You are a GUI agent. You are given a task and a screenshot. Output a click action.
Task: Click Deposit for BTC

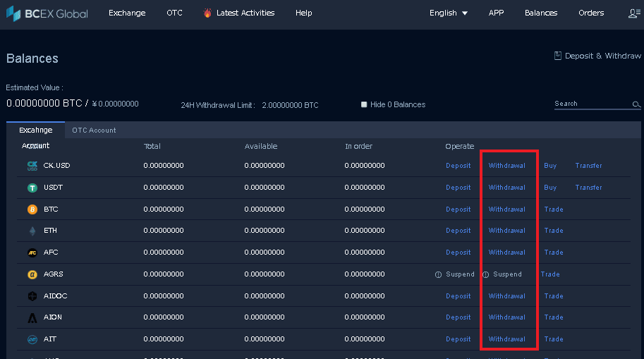coord(458,209)
